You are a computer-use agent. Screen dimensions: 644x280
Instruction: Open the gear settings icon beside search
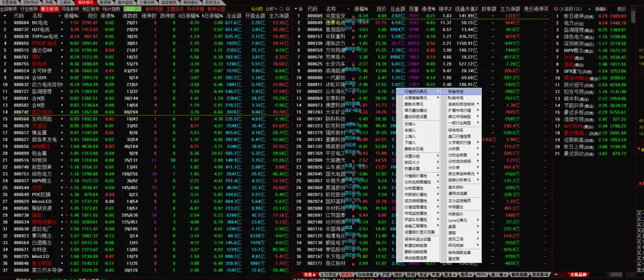click(287, 8)
